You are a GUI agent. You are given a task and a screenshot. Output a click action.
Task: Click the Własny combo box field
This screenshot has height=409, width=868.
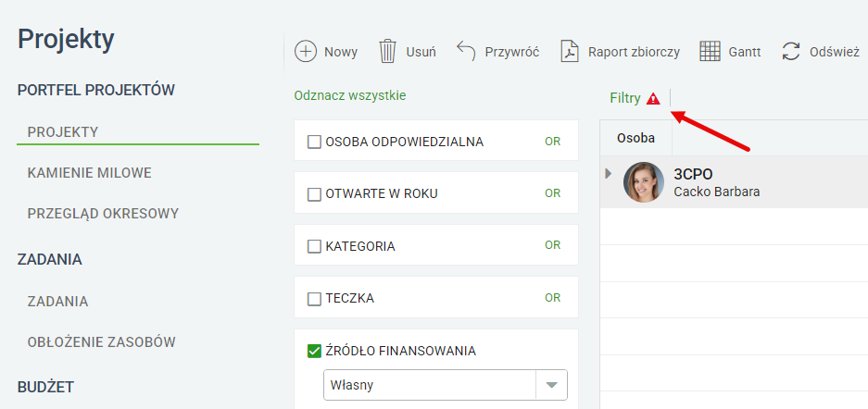coord(445,385)
